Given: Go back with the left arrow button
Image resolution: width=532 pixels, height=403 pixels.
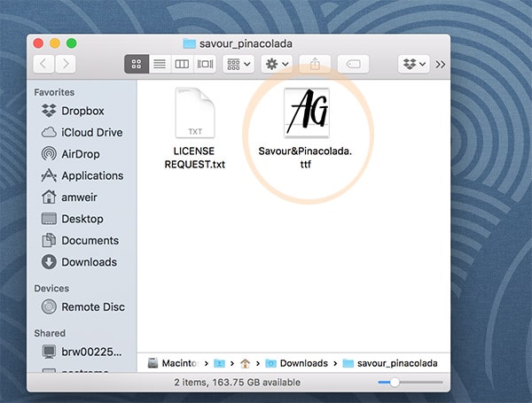Looking at the screenshot, I should (x=43, y=64).
